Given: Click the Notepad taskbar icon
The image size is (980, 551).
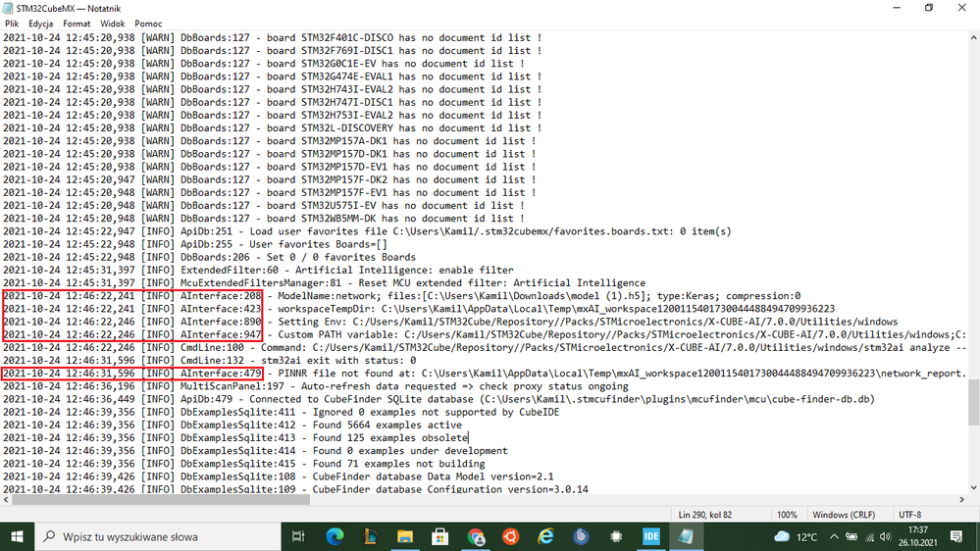Looking at the screenshot, I should (x=687, y=536).
